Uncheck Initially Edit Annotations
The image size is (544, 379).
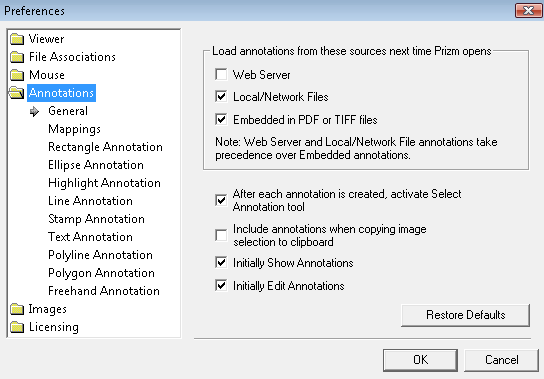[x=221, y=285]
